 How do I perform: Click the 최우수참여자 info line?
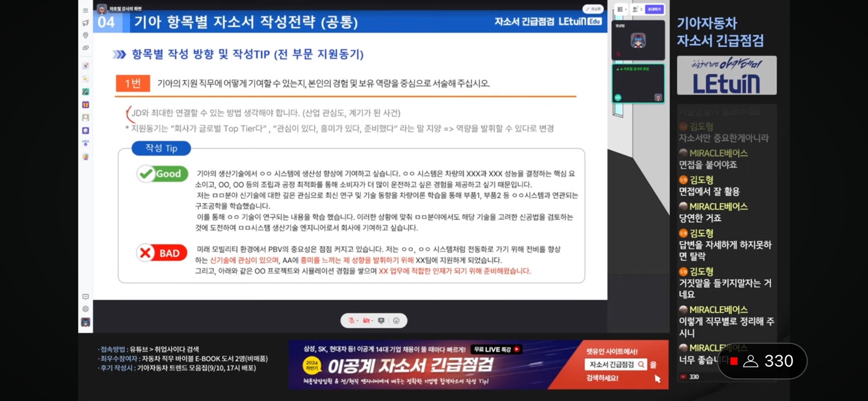click(184, 359)
